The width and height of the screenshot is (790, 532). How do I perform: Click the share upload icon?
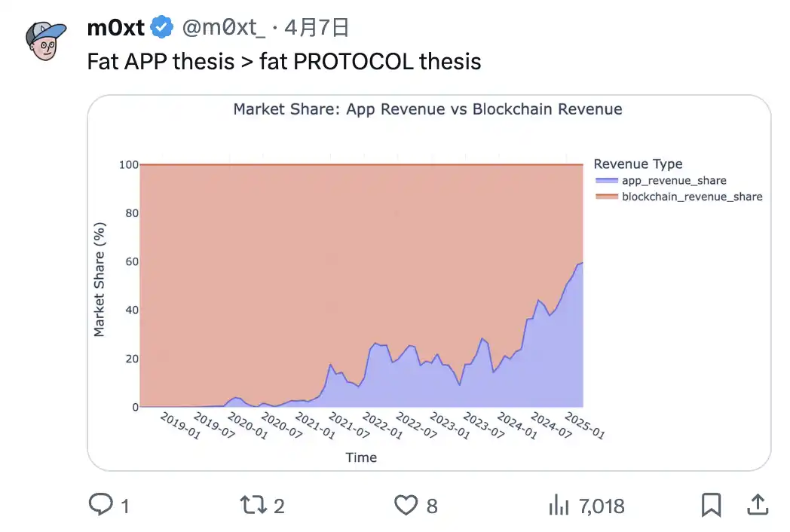point(757,505)
